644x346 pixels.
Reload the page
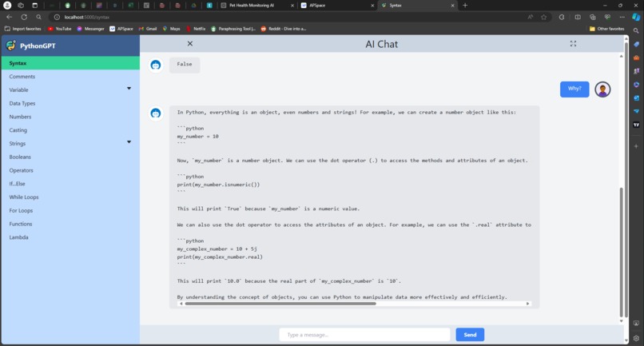tap(24, 17)
